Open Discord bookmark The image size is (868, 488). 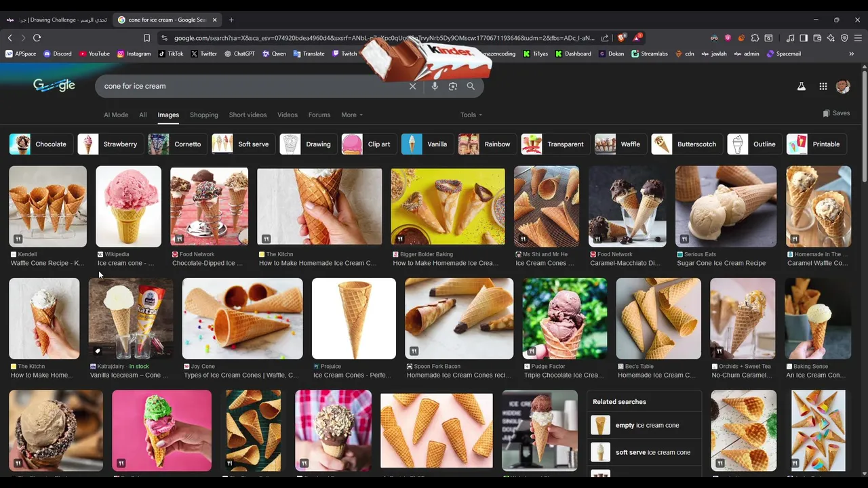click(58, 54)
